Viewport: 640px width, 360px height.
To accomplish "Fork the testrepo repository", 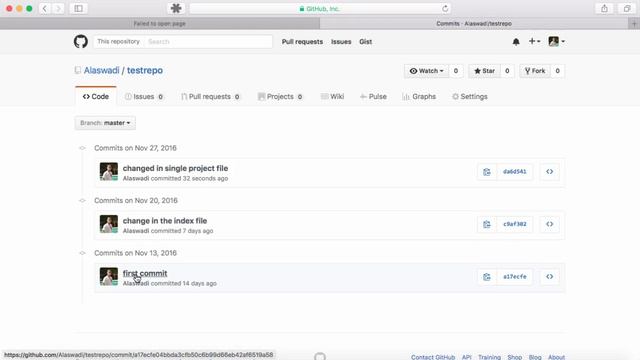I will click(x=535, y=71).
